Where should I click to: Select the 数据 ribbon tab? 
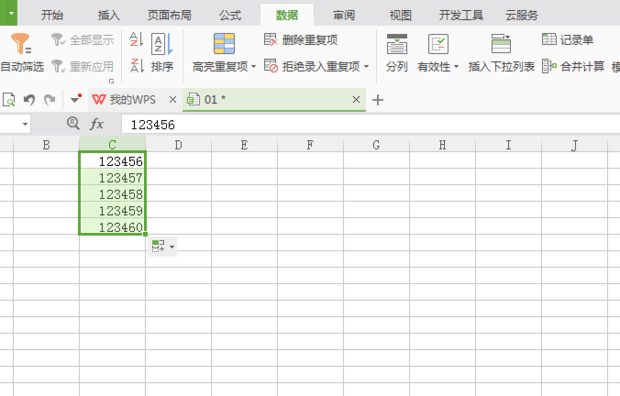(x=287, y=15)
